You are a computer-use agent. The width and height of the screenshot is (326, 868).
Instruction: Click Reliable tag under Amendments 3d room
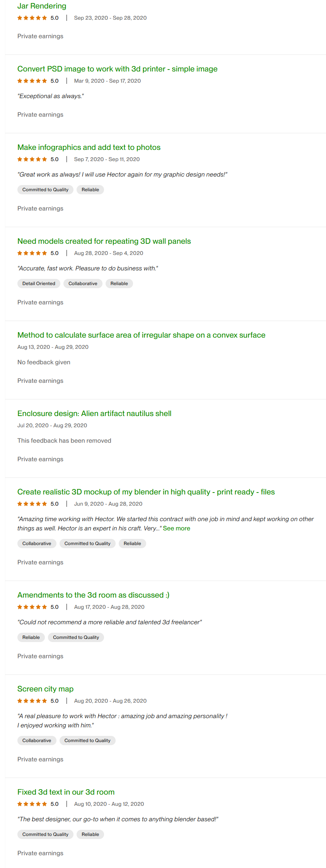(x=31, y=638)
